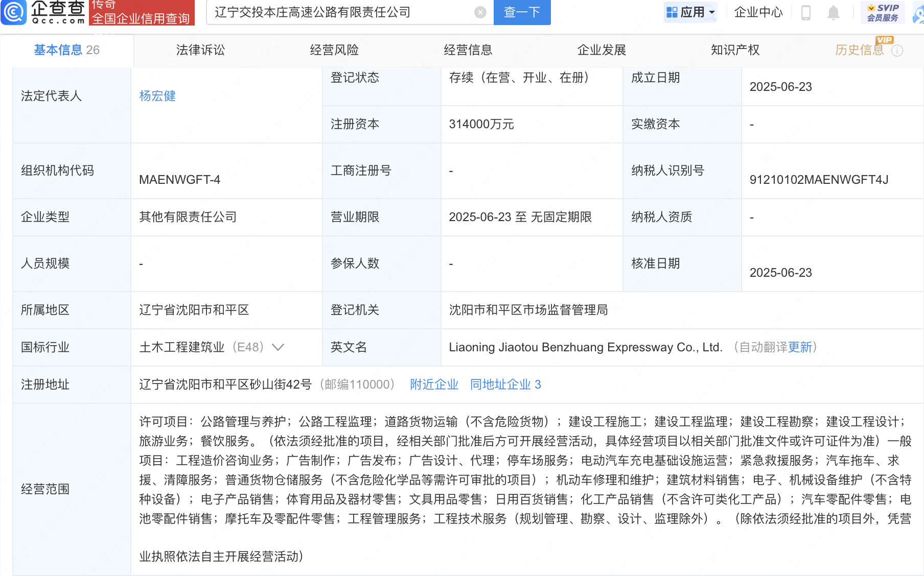
Task: Switch to the 基本信息 tab
Action: [x=66, y=50]
